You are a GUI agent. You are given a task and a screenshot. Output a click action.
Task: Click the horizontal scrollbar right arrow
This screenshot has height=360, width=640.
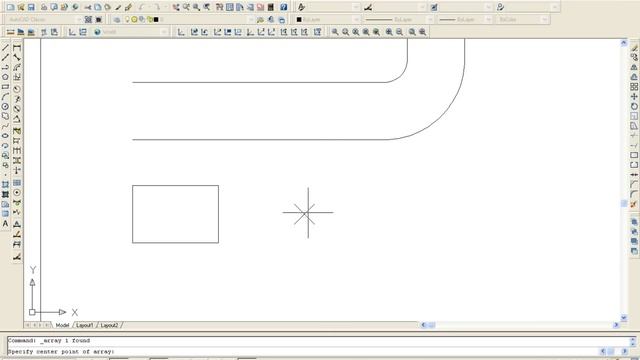click(616, 325)
